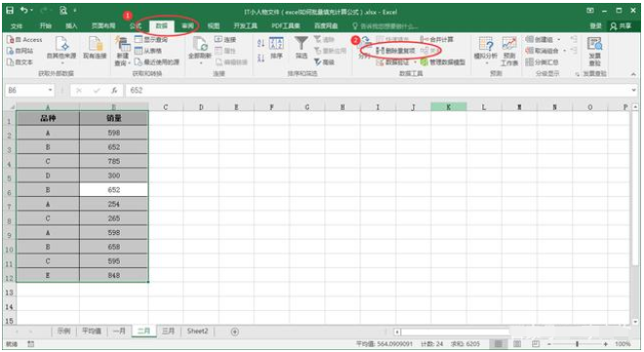Click the Forecast Sheet chart icon
The image size is (644, 352).
tap(509, 44)
